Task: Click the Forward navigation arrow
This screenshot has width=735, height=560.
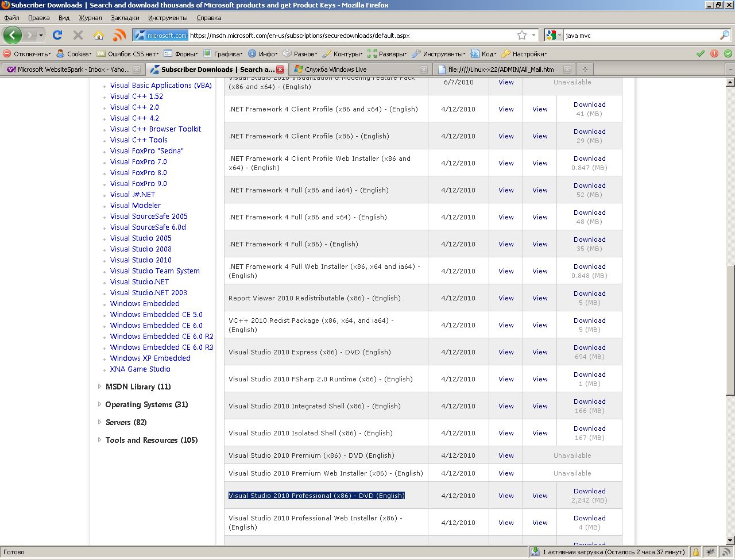Action: (x=30, y=35)
